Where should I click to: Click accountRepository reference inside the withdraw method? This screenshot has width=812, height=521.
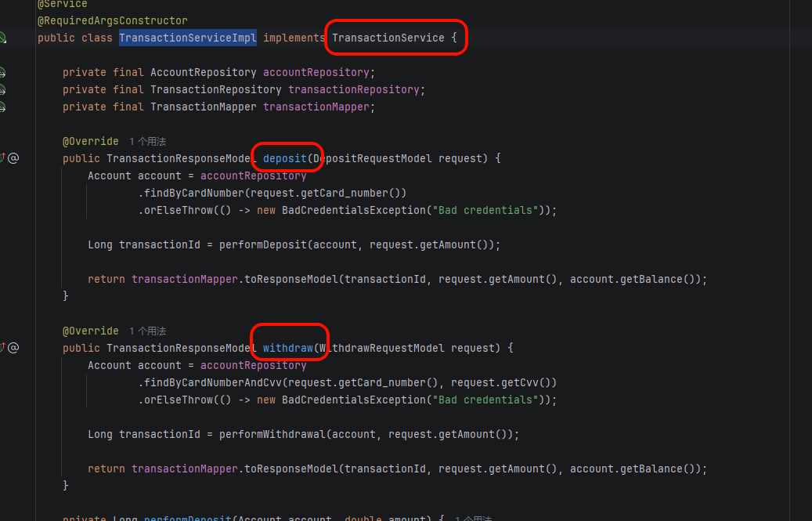click(x=254, y=366)
